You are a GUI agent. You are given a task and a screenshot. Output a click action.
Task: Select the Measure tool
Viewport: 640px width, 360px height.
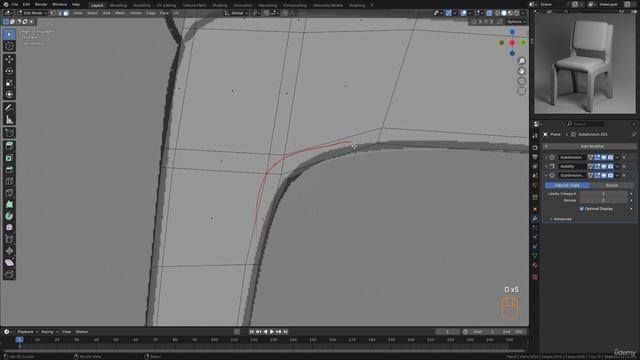pos(9,120)
